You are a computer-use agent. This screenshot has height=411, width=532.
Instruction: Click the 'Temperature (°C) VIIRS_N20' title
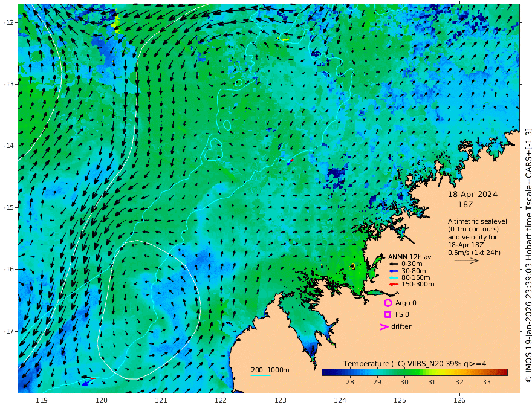tap(393, 364)
